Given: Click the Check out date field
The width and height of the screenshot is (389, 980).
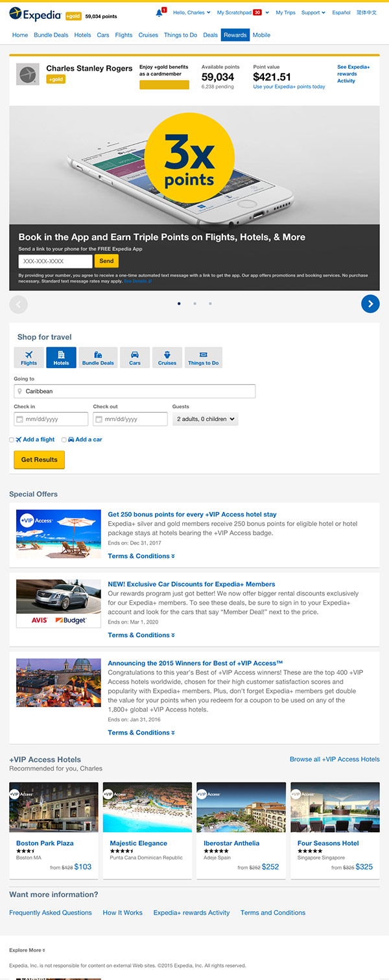Looking at the screenshot, I should click(130, 419).
